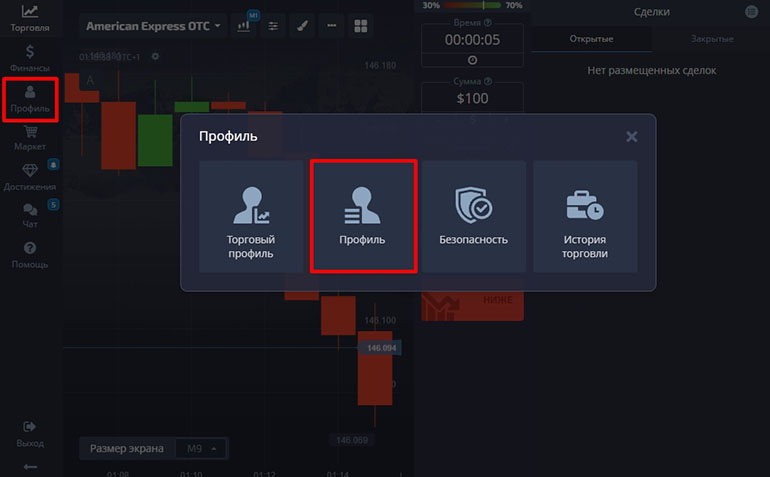The height and width of the screenshot is (477, 770).
Task: Click the 146.180 price axis label
Action: tap(380, 65)
